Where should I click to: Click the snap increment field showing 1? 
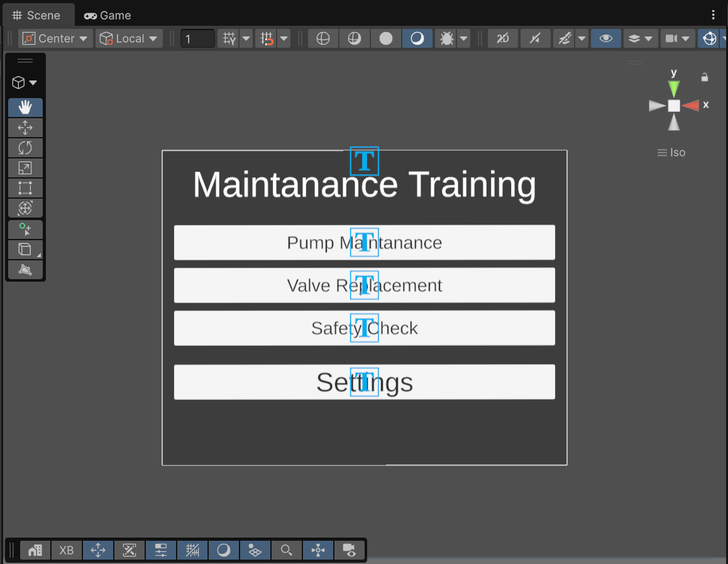[x=197, y=38]
